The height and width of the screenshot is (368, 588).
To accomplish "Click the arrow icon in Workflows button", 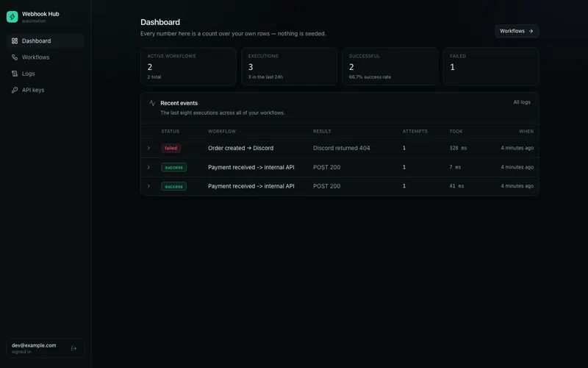I will tap(531, 31).
